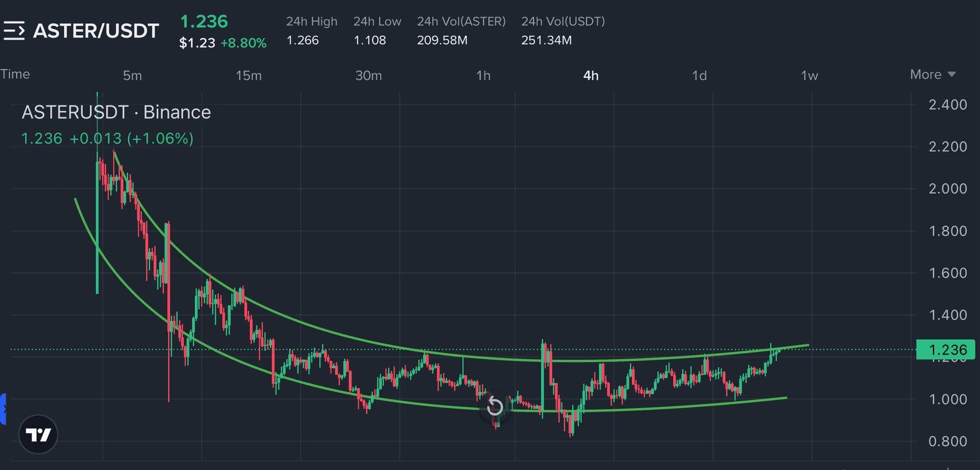The image size is (980, 470).
Task: Expand the More timeframes dropdown
Action: tap(932, 74)
